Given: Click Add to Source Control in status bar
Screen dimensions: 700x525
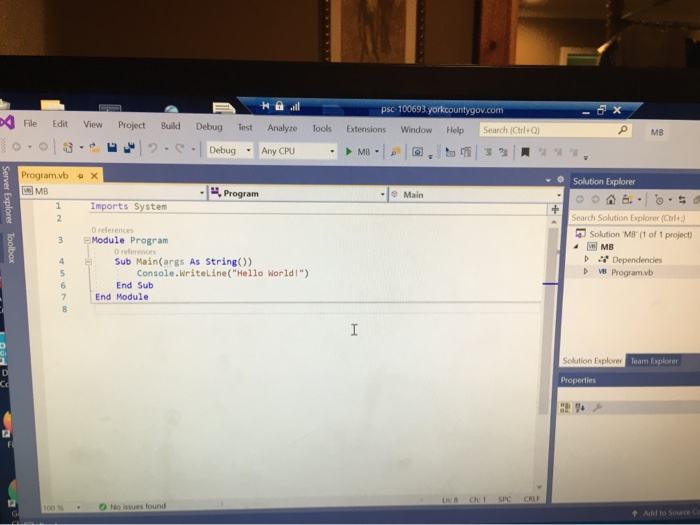Looking at the screenshot, I should pyautogui.click(x=667, y=513).
